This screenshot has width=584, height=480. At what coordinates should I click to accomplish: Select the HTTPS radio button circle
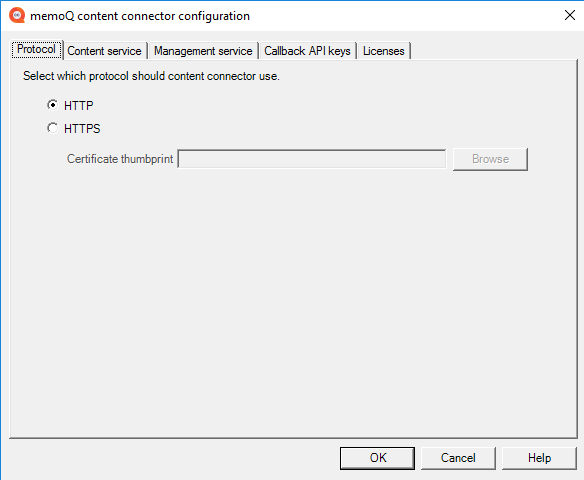[53, 128]
